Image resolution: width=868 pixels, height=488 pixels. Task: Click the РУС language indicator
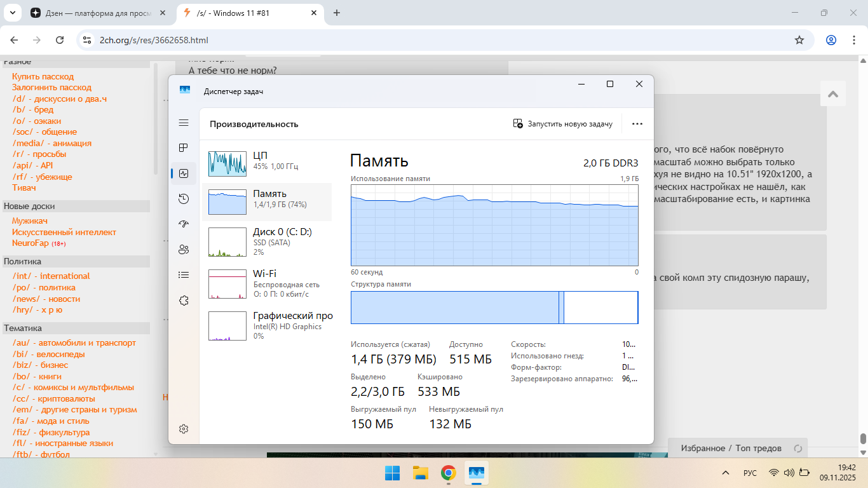[750, 473]
